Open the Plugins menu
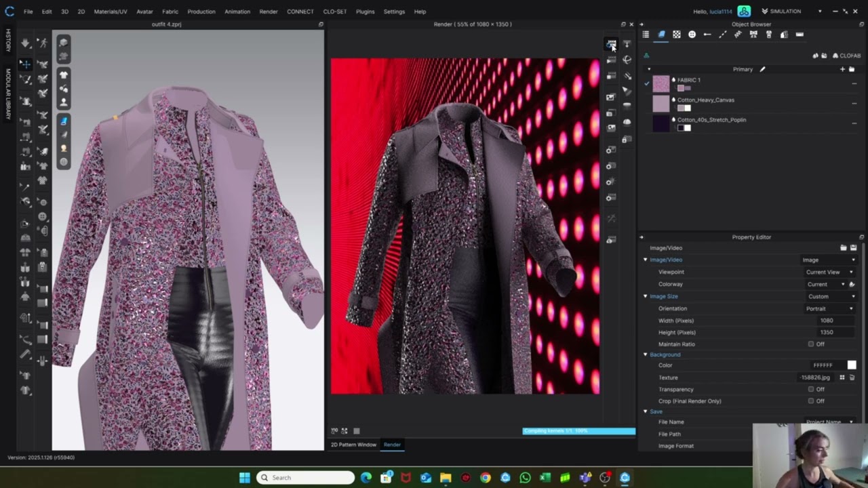The image size is (868, 488). (365, 12)
